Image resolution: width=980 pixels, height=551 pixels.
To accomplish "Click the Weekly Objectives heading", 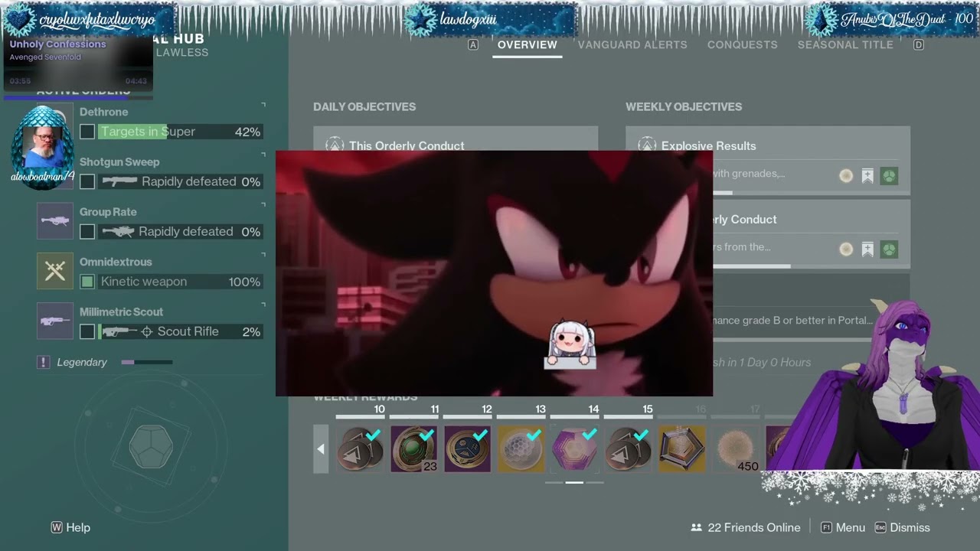I will click(x=684, y=106).
